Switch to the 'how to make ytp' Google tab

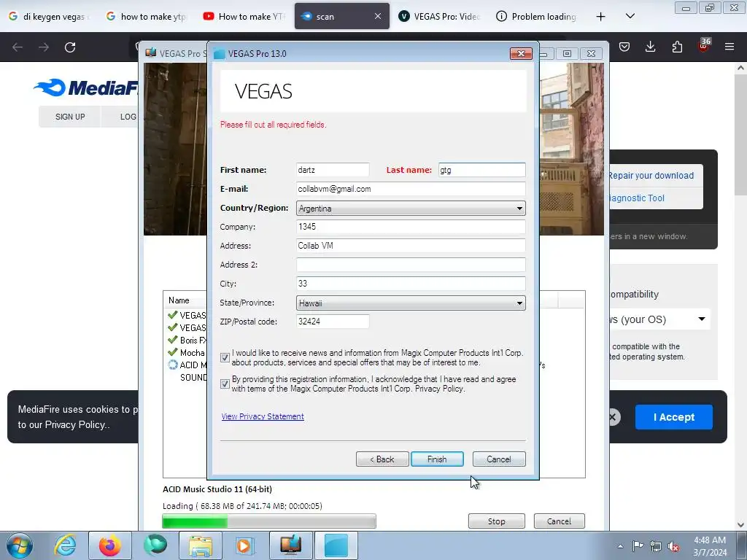pos(147,17)
